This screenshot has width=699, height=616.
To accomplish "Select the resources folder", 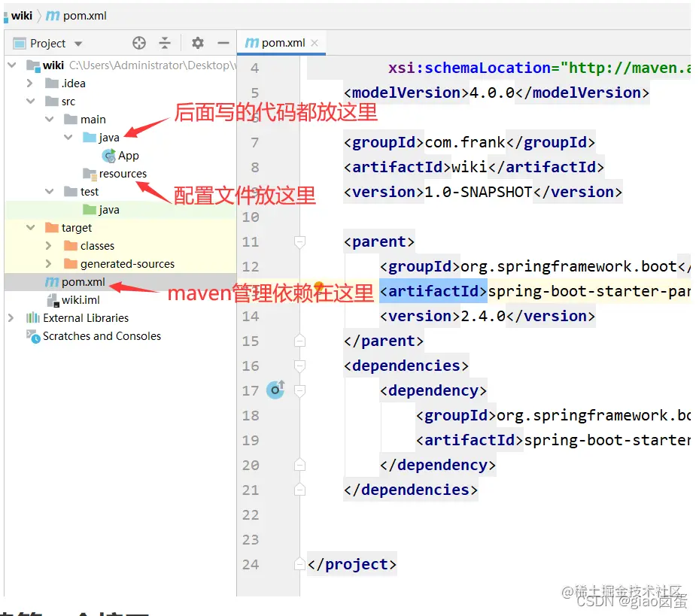I will 123,174.
